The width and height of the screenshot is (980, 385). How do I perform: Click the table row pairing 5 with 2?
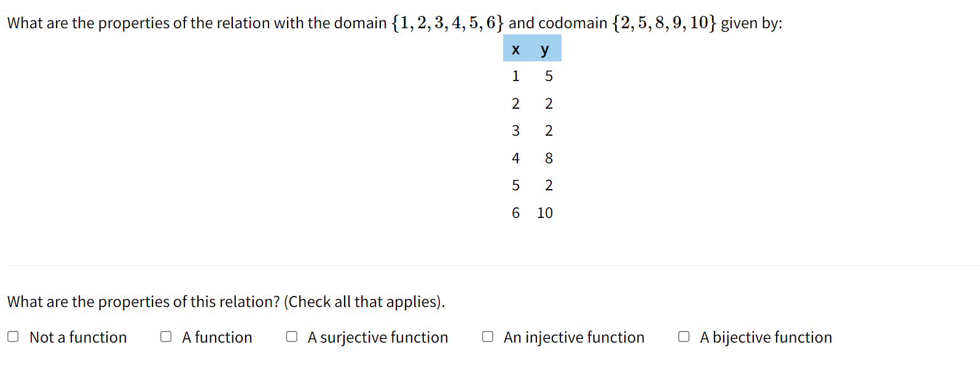click(532, 185)
